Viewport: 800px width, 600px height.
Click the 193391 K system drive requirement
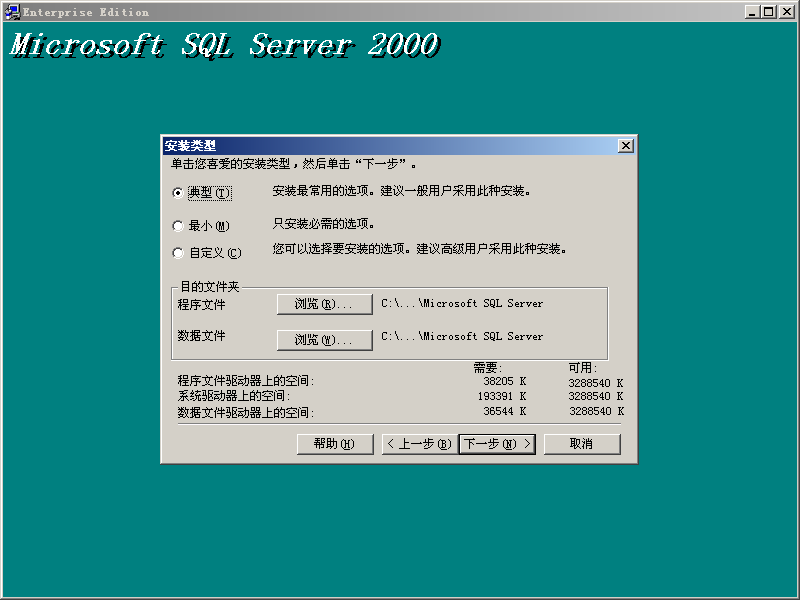click(502, 396)
